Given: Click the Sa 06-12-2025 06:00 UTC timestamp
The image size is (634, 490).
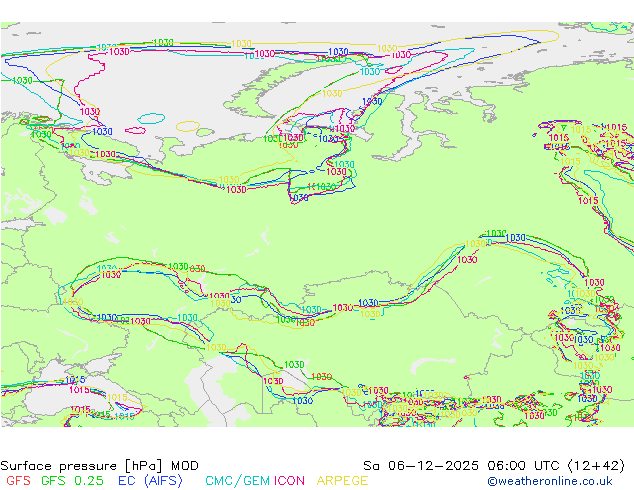Looking at the screenshot, I should 468,465.
